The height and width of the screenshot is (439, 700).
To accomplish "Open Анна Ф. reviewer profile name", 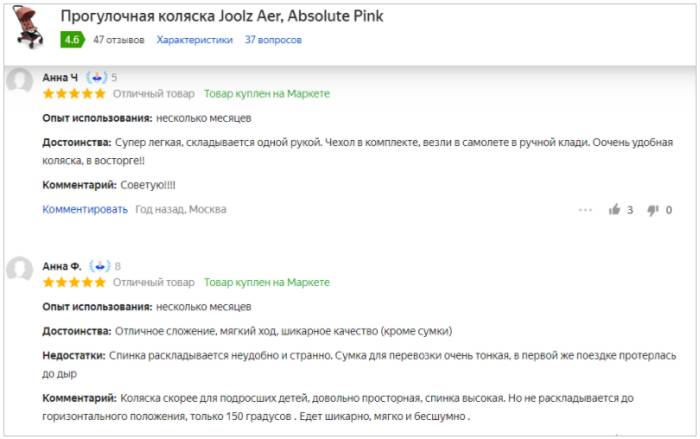I will (x=62, y=266).
